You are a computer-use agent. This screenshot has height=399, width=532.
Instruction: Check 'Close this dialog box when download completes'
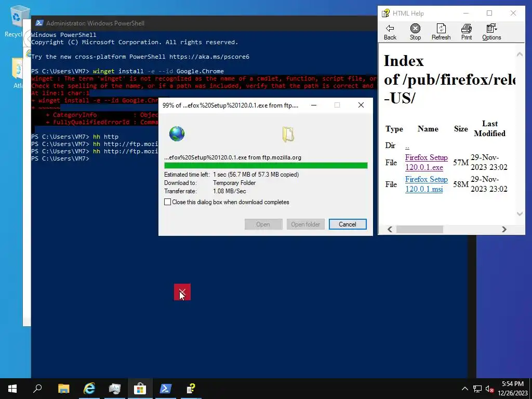(168, 202)
